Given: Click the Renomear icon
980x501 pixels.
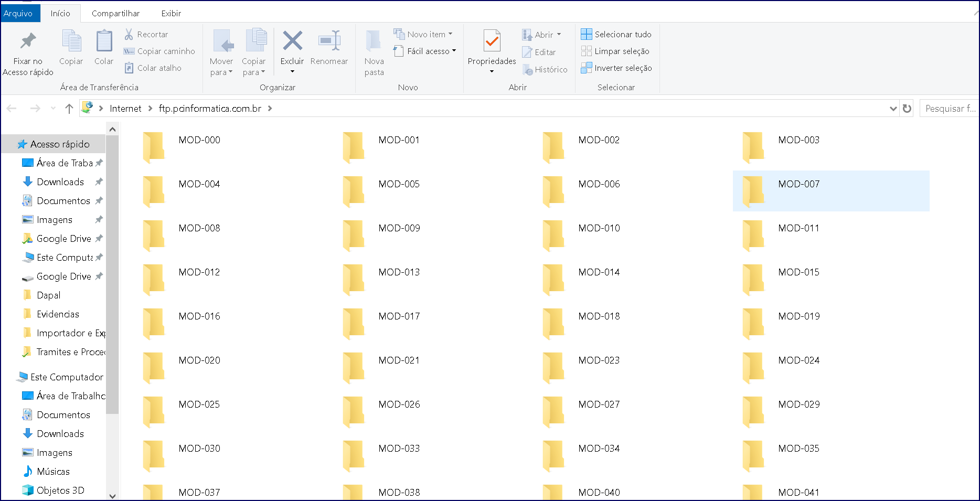Looking at the screenshot, I should pos(329,41).
